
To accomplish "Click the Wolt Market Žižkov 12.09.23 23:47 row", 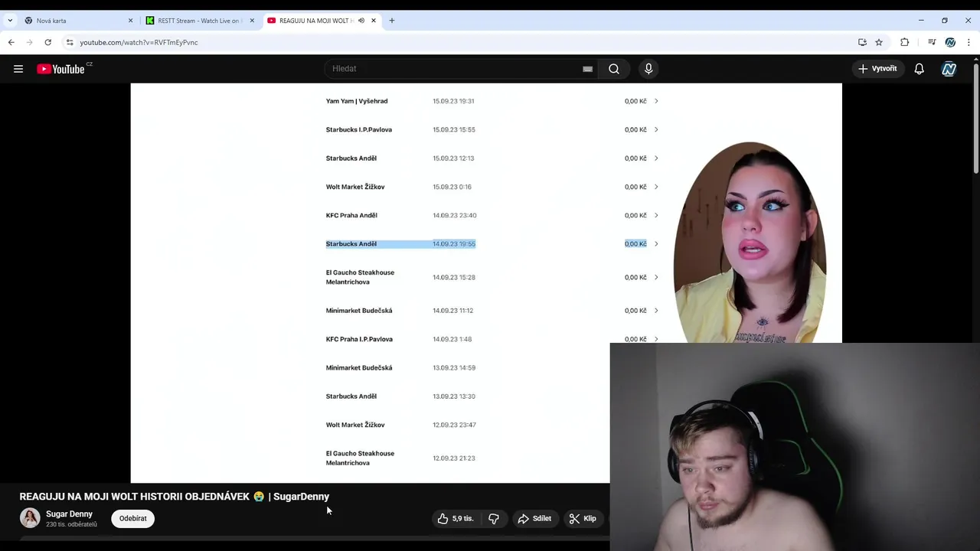I will 467,425.
